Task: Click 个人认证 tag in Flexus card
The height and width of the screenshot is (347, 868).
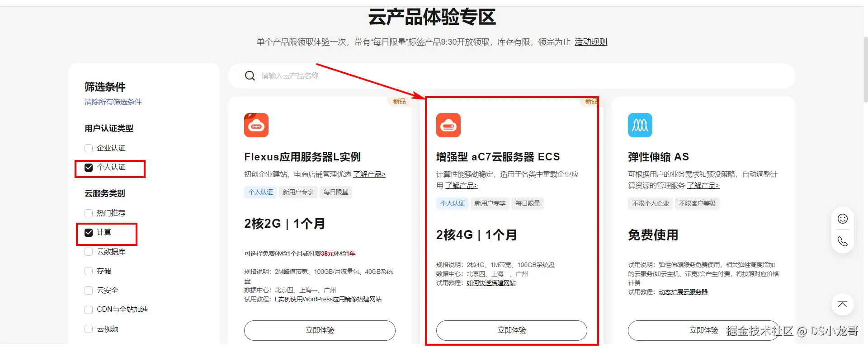Action: coord(260,192)
